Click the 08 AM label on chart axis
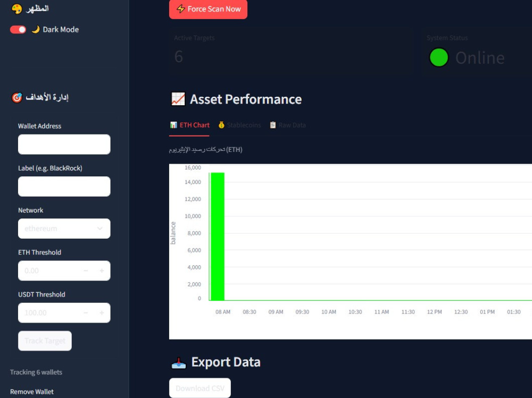 pos(223,312)
